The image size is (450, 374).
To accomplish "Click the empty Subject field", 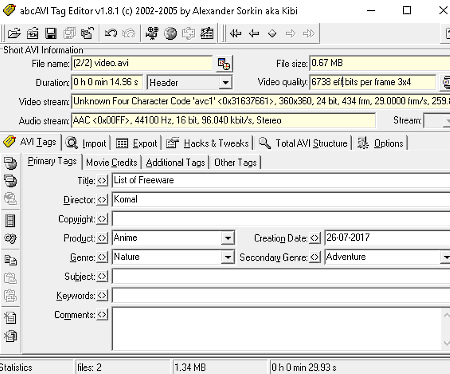I will (x=281, y=276).
